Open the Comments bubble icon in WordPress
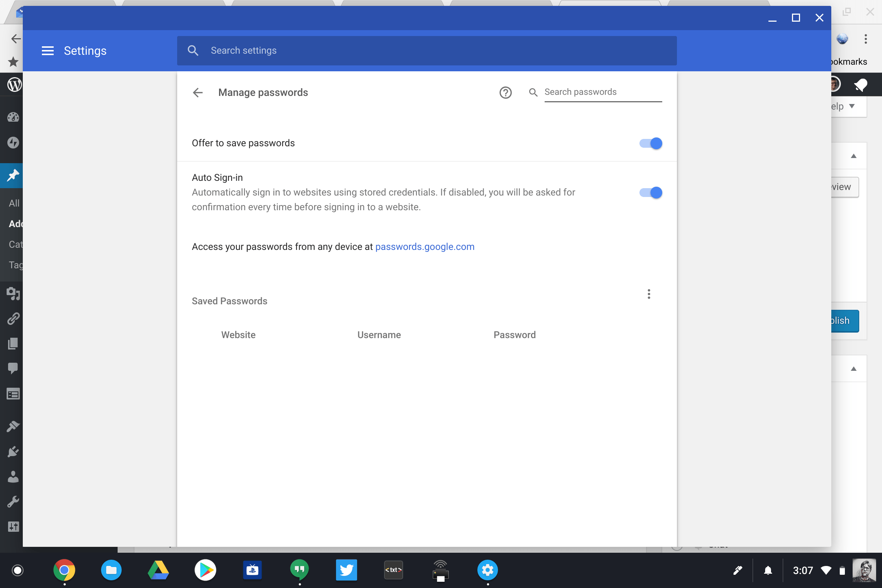The height and width of the screenshot is (588, 882). point(13,368)
